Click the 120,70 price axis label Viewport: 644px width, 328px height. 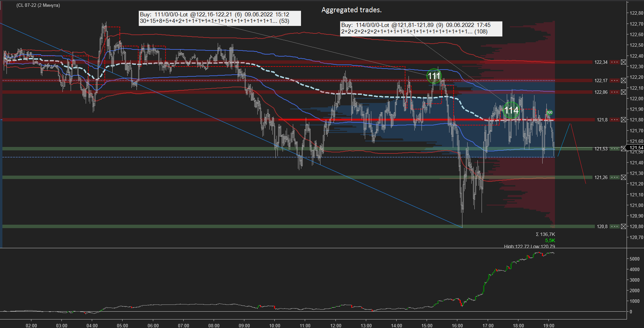pyautogui.click(x=636, y=237)
